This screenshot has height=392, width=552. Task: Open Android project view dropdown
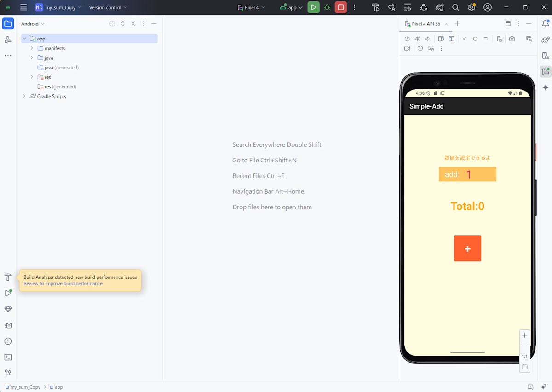coord(33,23)
